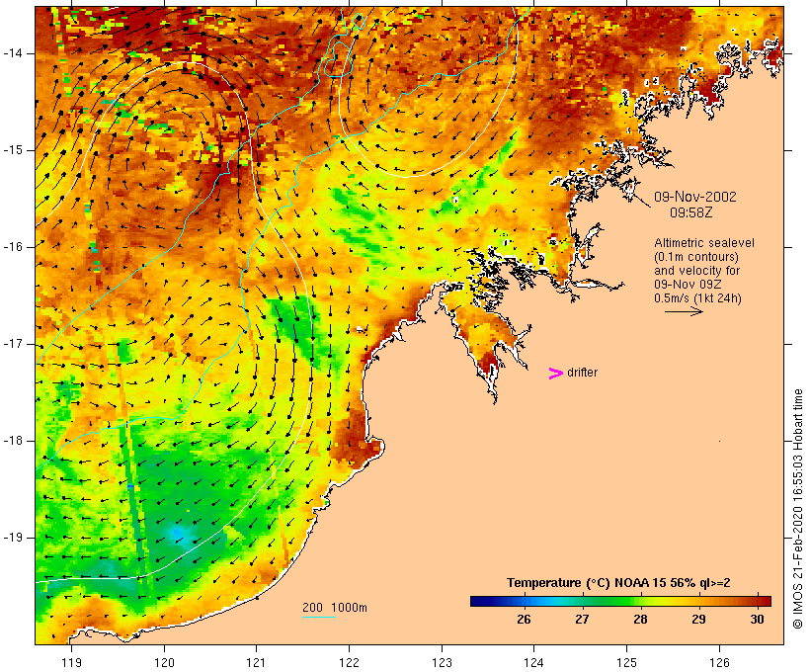Screen dimensions: 810x672
Task: Click the velocity scale reference arrow
Action: pyautogui.click(x=684, y=311)
